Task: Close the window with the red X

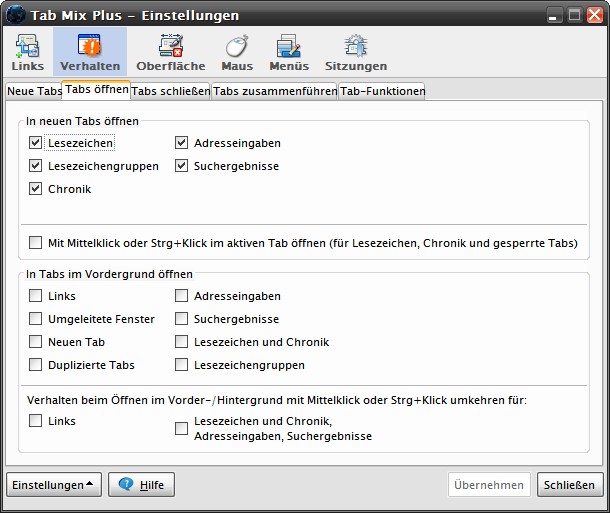Action: point(594,16)
